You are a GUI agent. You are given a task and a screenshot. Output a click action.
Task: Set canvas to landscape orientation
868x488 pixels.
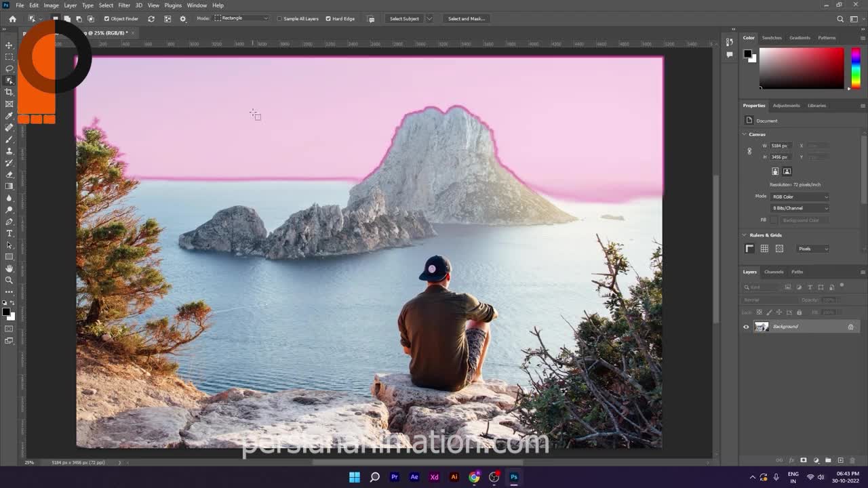pyautogui.click(x=787, y=171)
